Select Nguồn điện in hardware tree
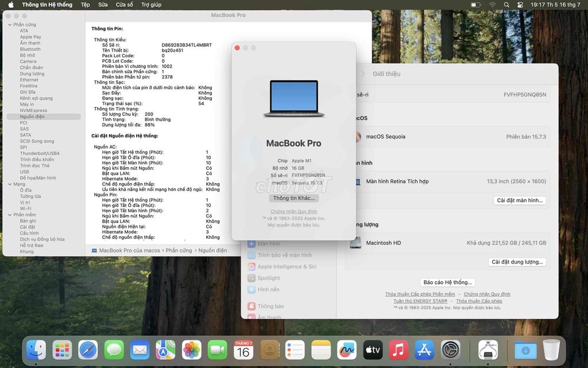Image resolution: width=588 pixels, height=368 pixels. 44,116
